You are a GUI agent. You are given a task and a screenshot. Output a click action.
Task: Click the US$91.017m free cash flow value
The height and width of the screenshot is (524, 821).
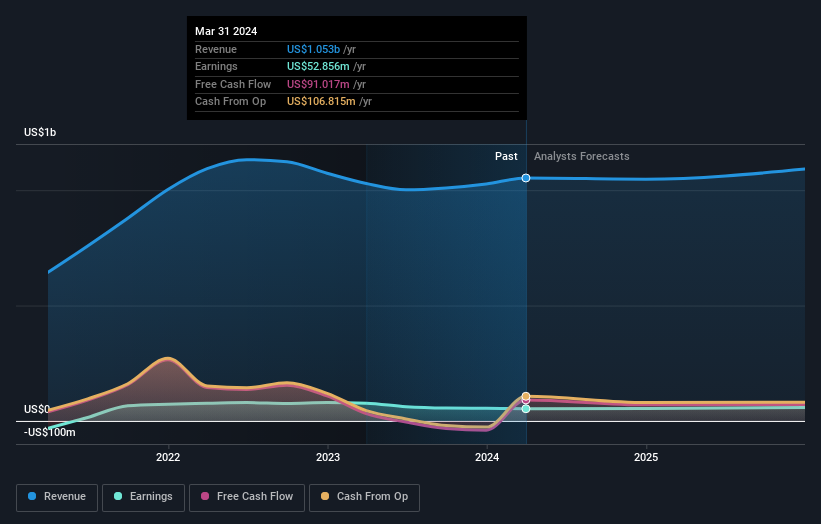318,84
